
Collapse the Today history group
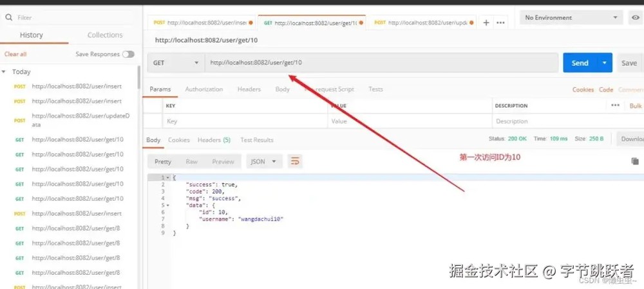[4, 72]
